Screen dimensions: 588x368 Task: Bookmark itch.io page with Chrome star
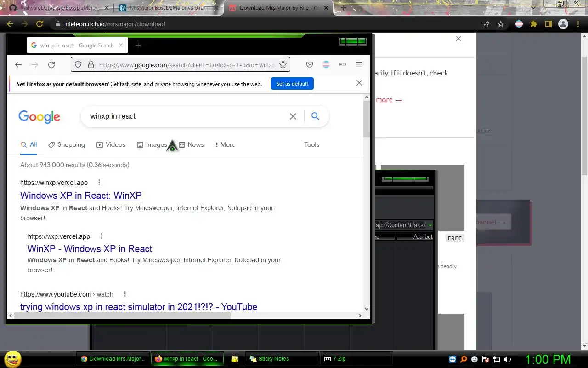(501, 24)
